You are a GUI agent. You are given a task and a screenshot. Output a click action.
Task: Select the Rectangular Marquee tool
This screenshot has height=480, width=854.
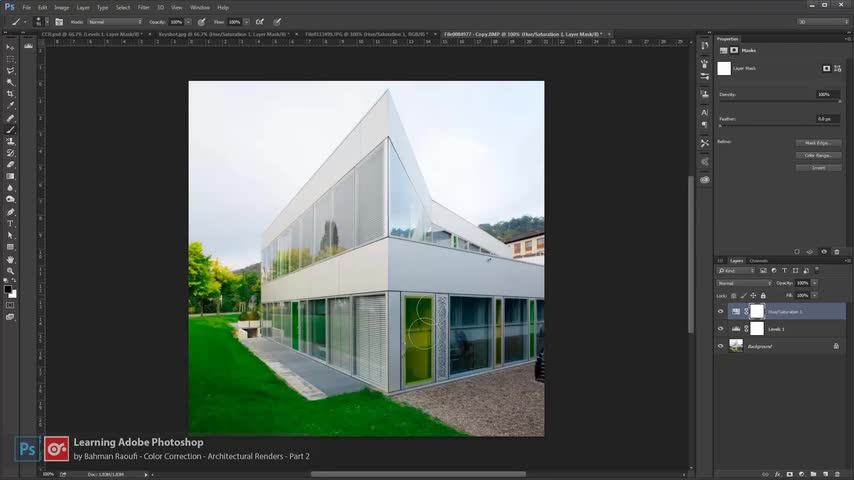click(10, 59)
